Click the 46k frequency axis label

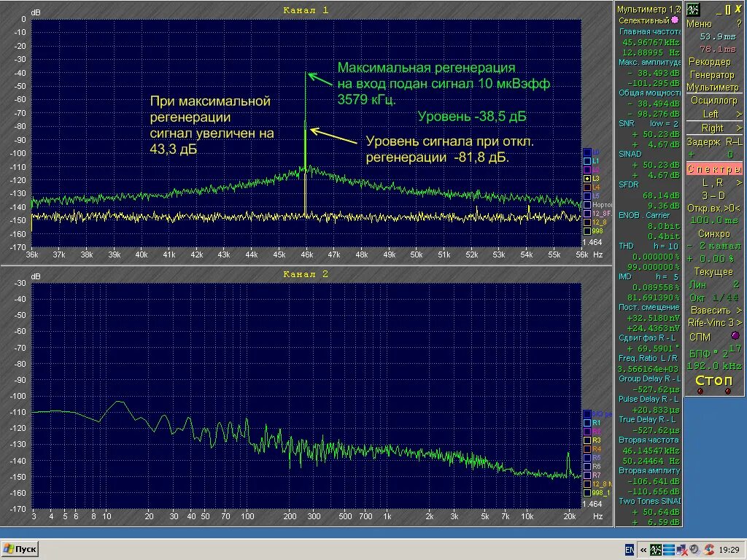click(x=307, y=254)
